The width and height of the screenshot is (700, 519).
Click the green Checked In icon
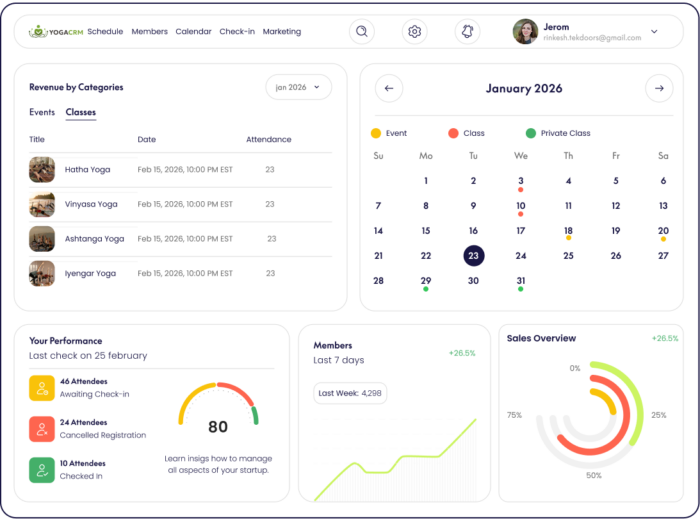[42, 470]
